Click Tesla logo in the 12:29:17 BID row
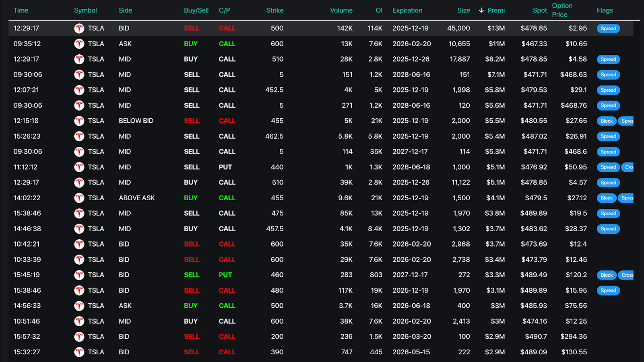 point(79,29)
